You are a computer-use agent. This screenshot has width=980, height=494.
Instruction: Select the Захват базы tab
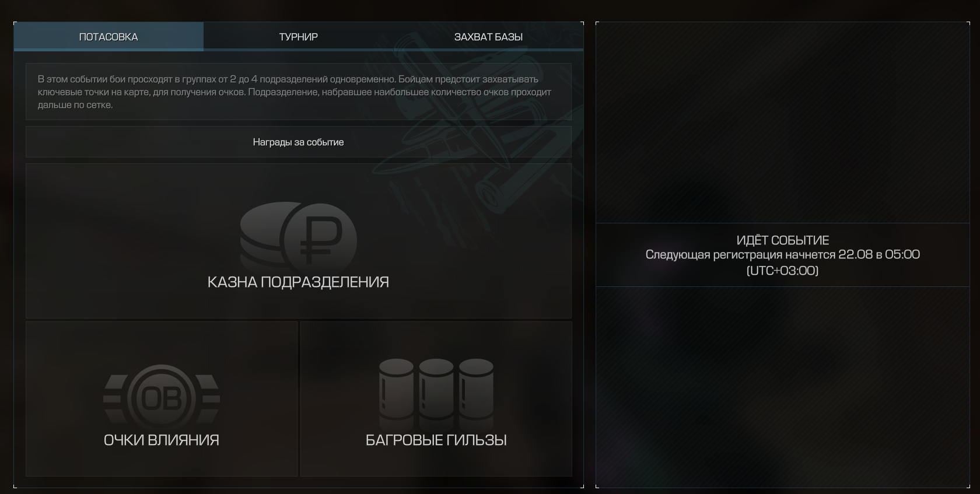coord(488,37)
